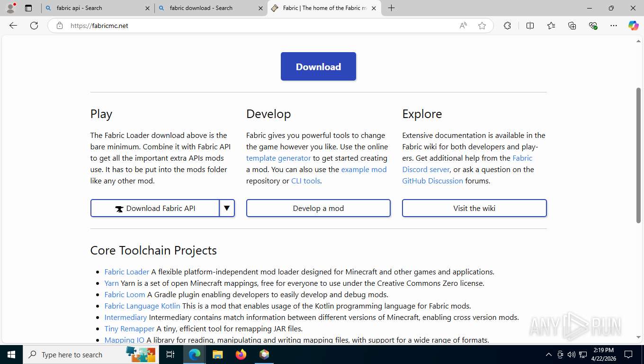
Task: Open the 'Yarn' project link
Action: click(112, 283)
